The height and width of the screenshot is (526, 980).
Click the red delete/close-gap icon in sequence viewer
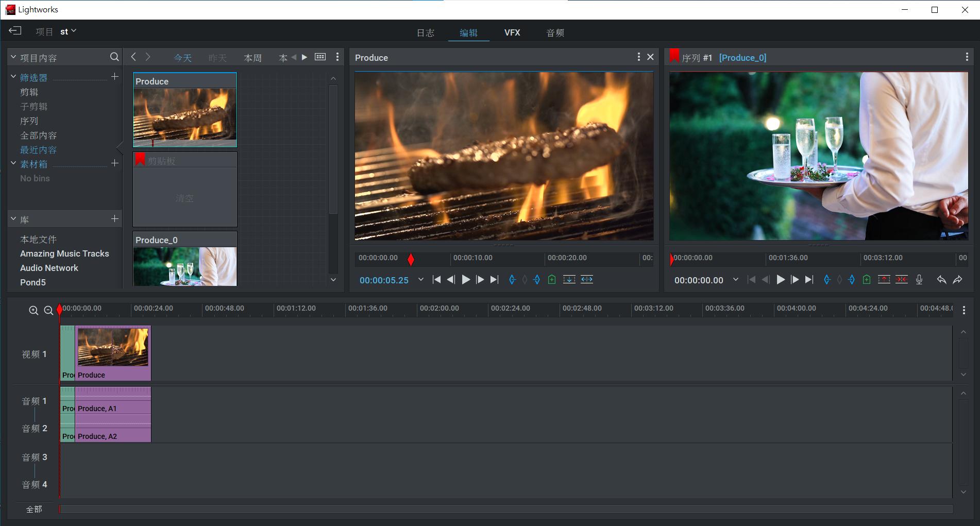click(901, 280)
